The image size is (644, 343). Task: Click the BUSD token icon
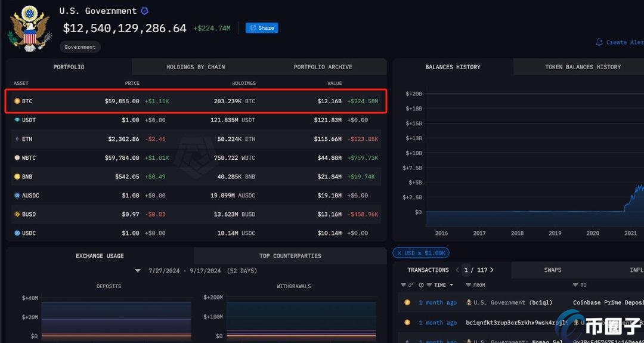[x=17, y=214]
